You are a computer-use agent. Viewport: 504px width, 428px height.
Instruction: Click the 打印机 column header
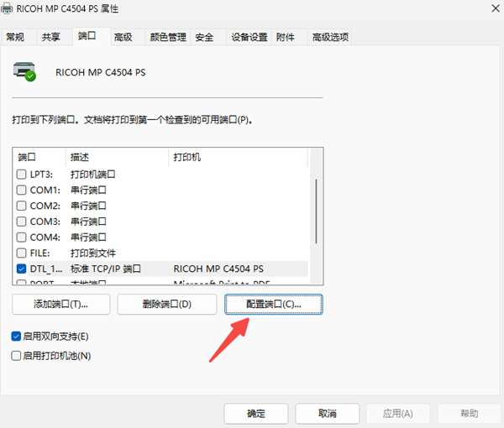pyautogui.click(x=238, y=157)
